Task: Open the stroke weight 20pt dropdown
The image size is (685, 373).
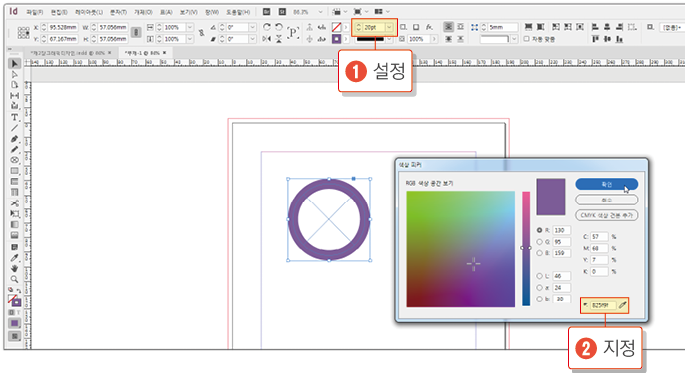Action: (x=389, y=27)
